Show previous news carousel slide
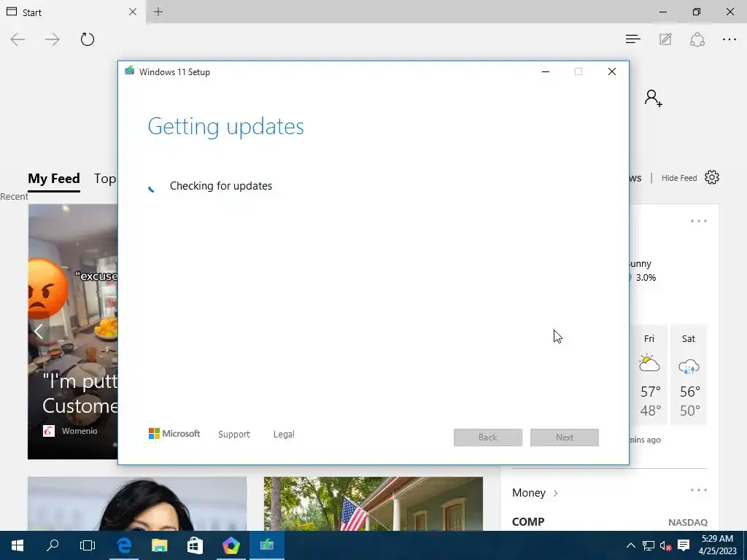The image size is (747, 560). tap(39, 331)
